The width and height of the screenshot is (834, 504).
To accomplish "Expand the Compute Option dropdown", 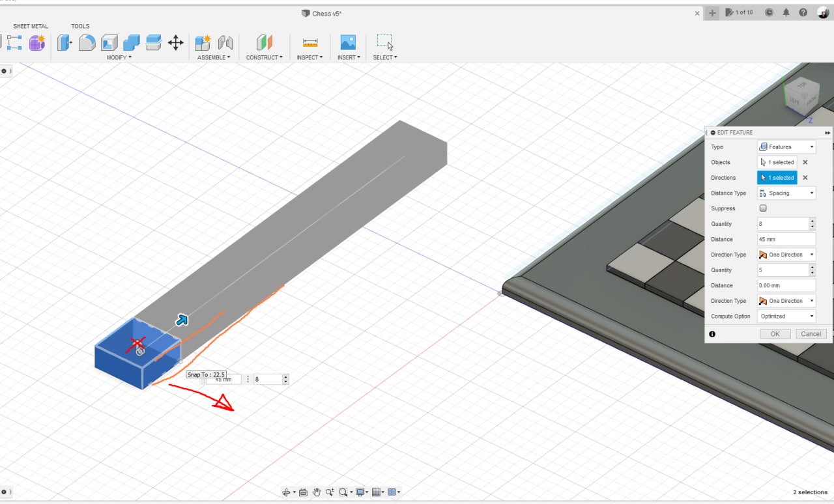I will pyautogui.click(x=786, y=316).
